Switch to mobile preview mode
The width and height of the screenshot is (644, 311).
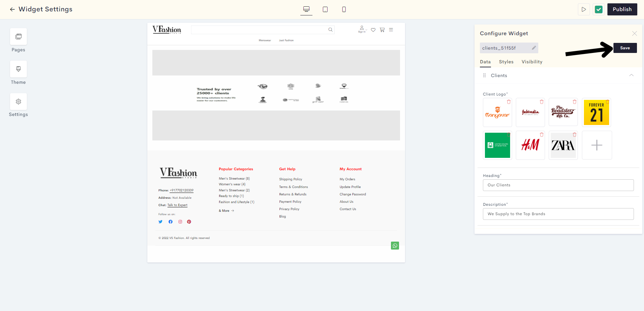pyautogui.click(x=344, y=9)
